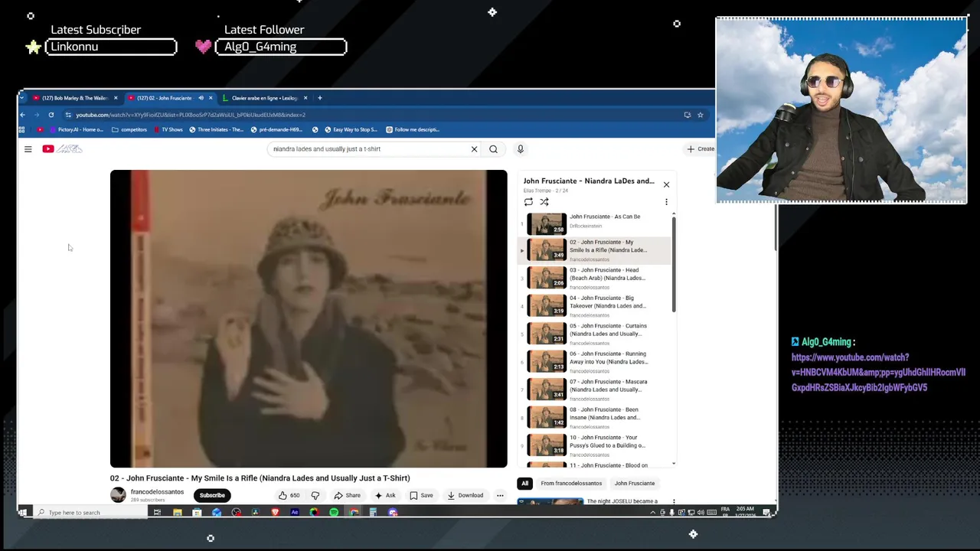This screenshot has width=980, height=551.
Task: Open a new browser tab
Action: pos(320,98)
